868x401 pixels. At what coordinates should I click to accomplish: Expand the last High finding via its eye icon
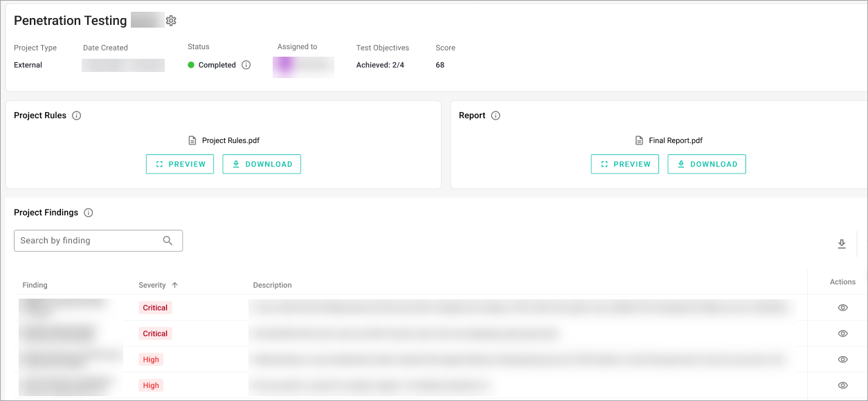pos(842,385)
